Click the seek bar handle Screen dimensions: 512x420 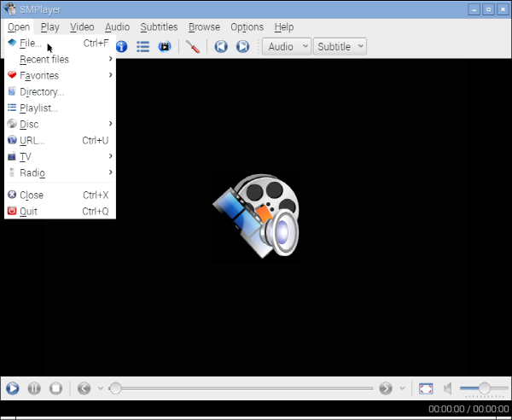coord(115,388)
